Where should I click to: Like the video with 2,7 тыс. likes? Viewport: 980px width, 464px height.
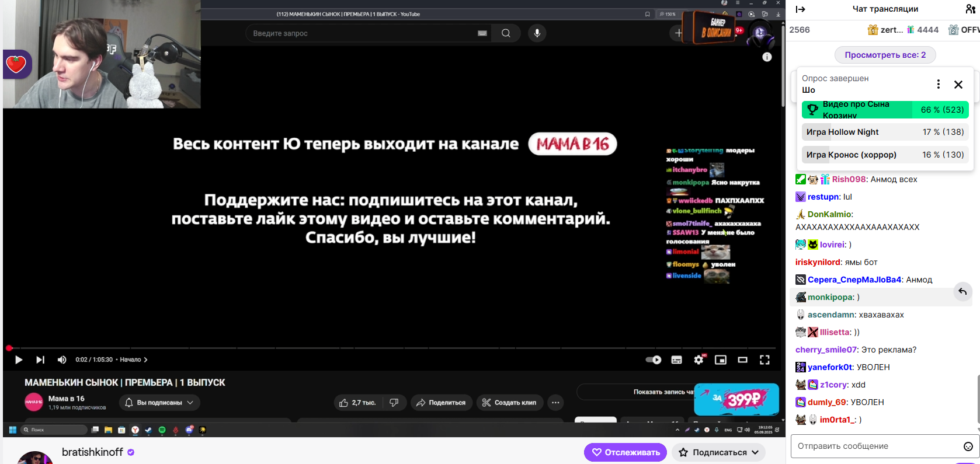pos(358,403)
